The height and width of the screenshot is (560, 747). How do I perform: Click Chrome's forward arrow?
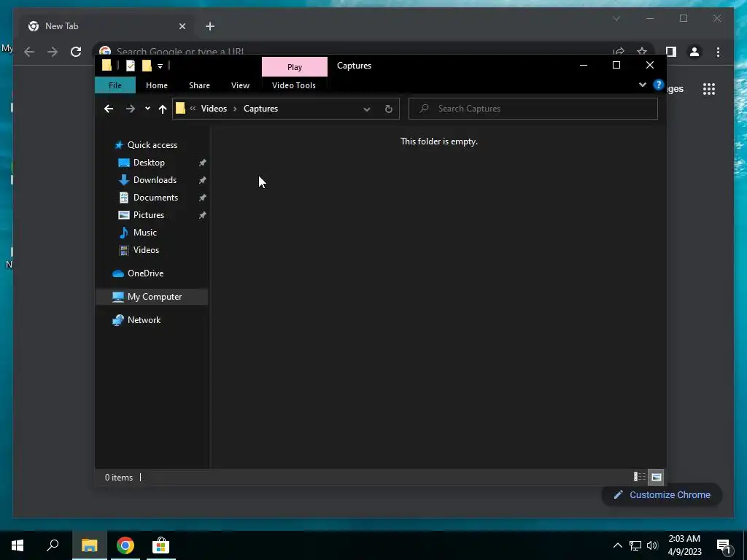click(x=53, y=52)
